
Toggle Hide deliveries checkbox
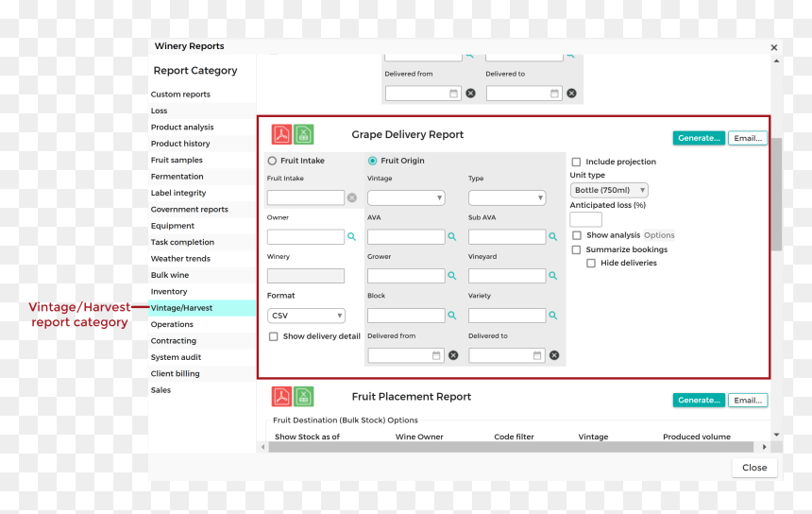coord(591,264)
